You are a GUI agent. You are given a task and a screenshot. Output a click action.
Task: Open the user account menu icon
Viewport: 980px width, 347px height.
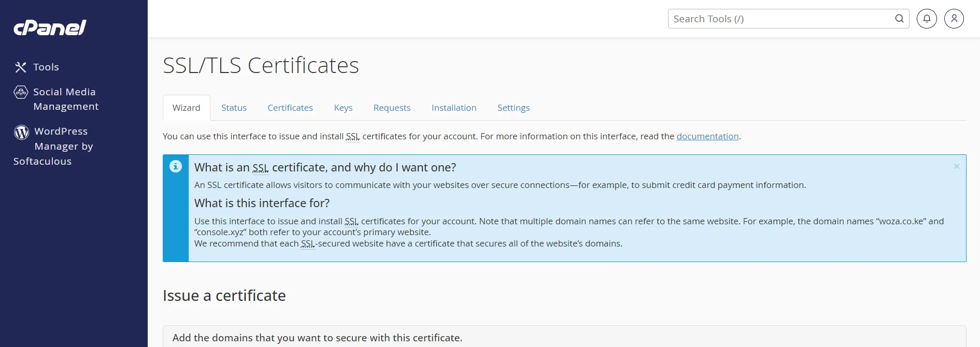tap(954, 19)
